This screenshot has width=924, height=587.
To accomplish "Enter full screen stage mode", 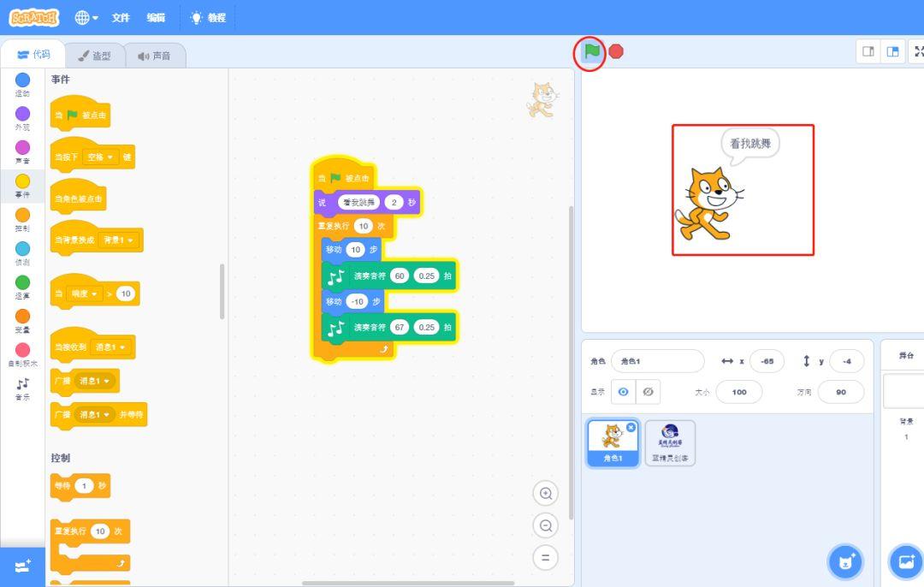I will point(918,52).
